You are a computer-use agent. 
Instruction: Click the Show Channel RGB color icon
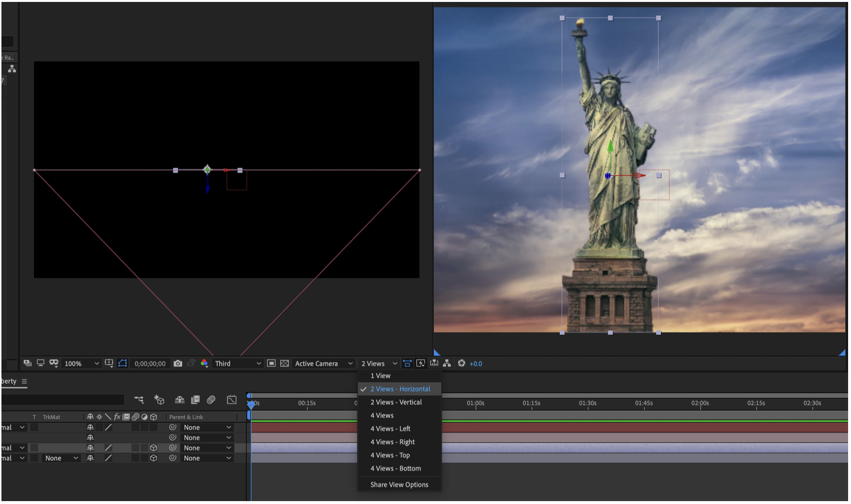(204, 364)
